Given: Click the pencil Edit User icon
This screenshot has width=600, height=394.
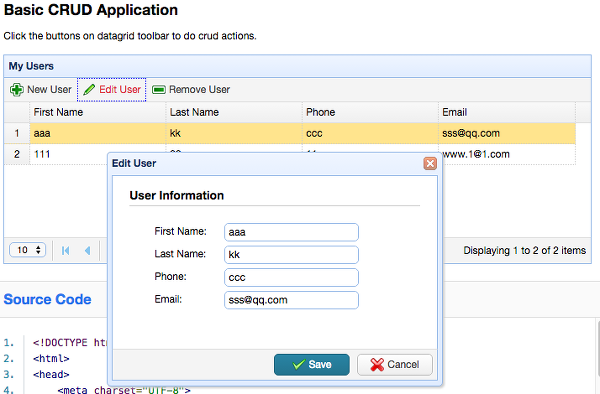Looking at the screenshot, I should [x=89, y=90].
